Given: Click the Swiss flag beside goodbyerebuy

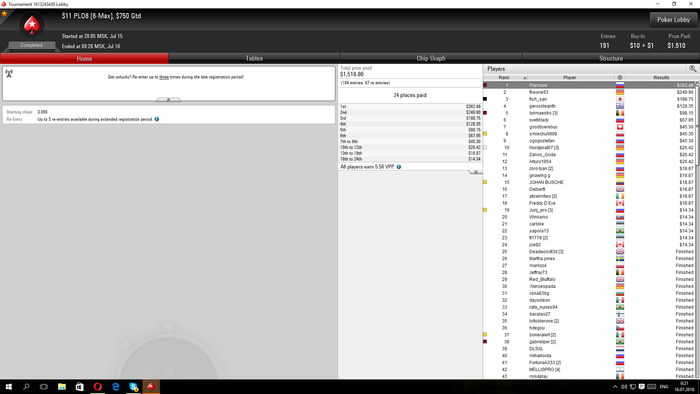Looking at the screenshot, I should pos(620,127).
